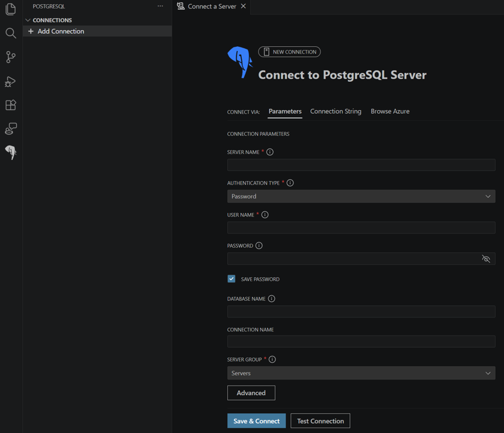Image resolution: width=504 pixels, height=433 pixels.
Task: Focus the User Name input field
Action: (x=361, y=227)
